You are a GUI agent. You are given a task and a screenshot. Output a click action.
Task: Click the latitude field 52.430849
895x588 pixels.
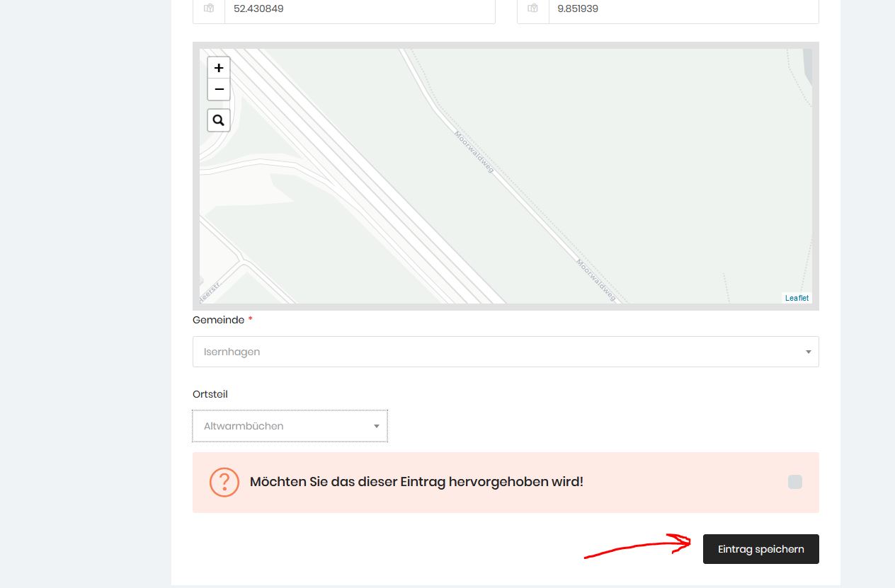360,9
